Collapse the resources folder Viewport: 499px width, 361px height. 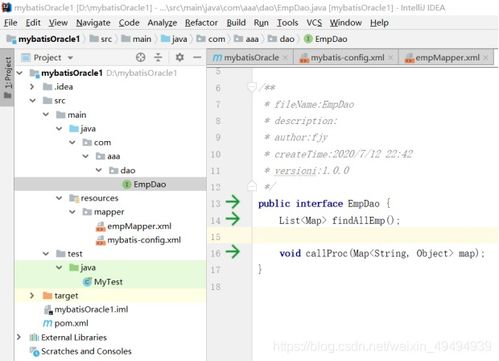(x=59, y=198)
